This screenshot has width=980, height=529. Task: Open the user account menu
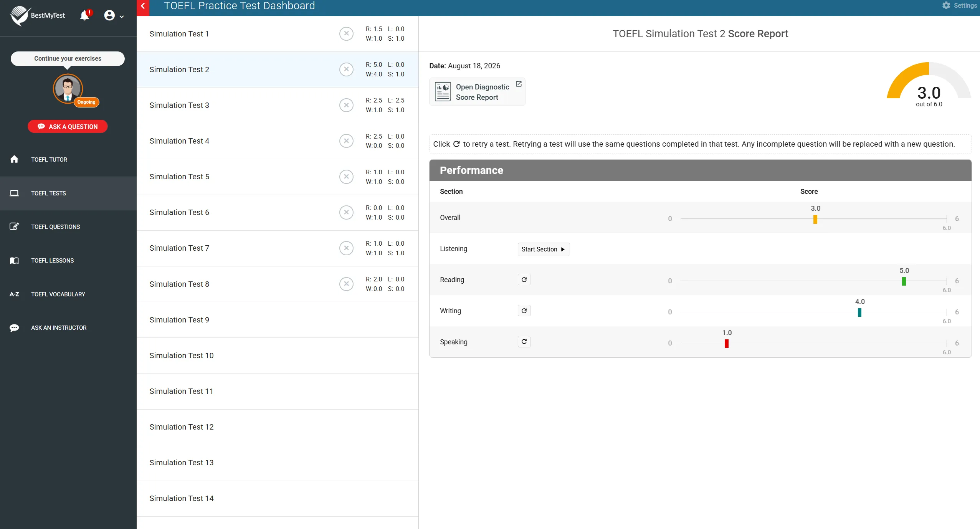click(114, 15)
